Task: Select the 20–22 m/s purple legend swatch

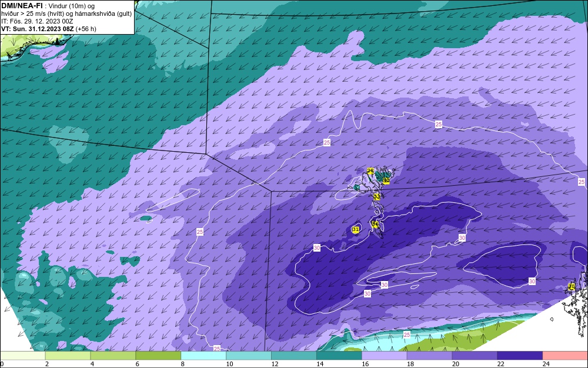Action: [475, 356]
